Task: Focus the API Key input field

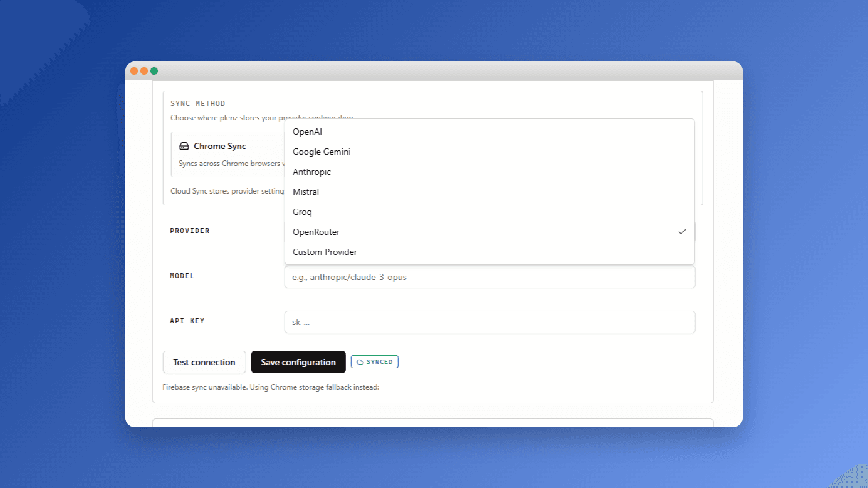Action: click(x=489, y=322)
